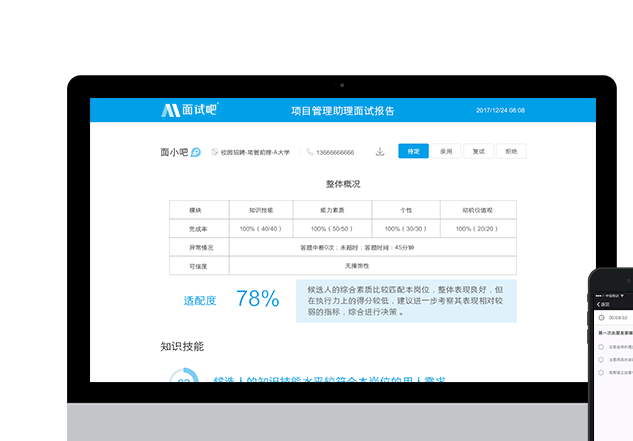The height and width of the screenshot is (441, 633).
Task: Click the icon before 校园招聘 source text
Action: [215, 152]
